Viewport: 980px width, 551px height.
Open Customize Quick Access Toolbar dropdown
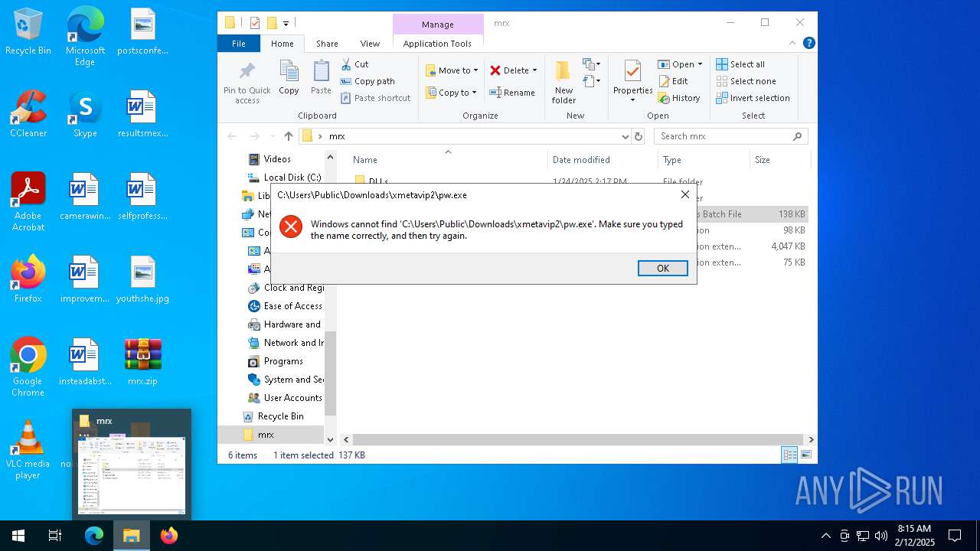pos(286,24)
